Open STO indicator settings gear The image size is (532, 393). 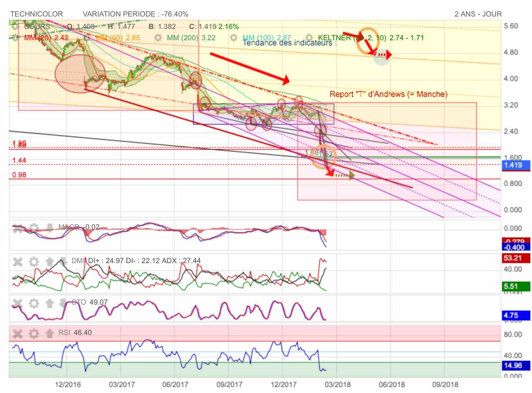pyautogui.click(x=34, y=303)
